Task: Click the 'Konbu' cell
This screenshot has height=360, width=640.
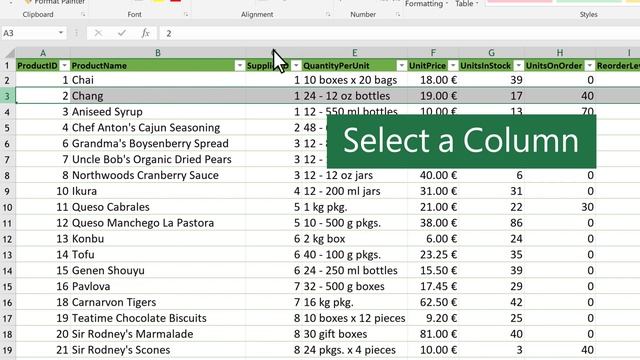Action: point(158,239)
